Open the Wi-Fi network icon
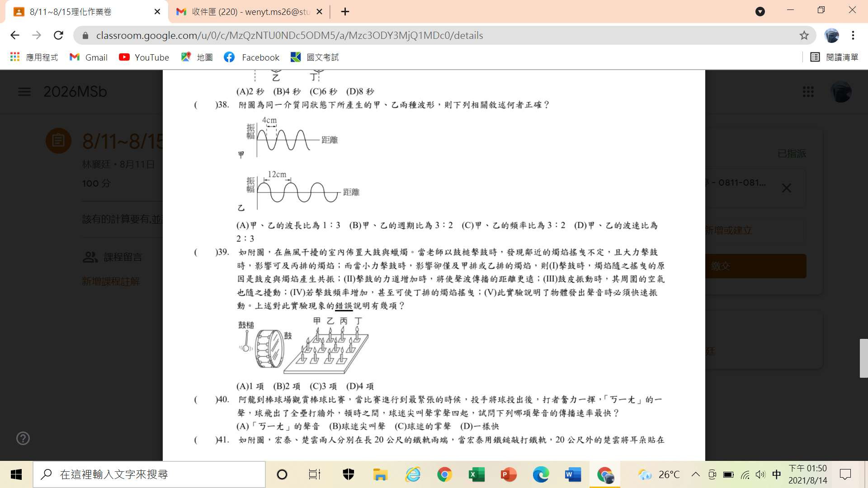This screenshot has width=868, height=488. [745, 474]
